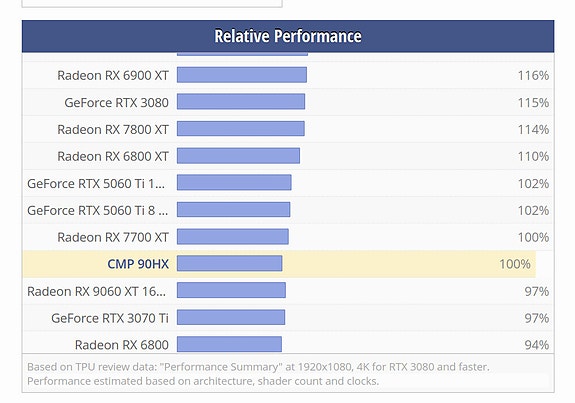Open the Radeon RX 6800 XT link
Viewport: 575px width, 403px height.
coord(113,156)
